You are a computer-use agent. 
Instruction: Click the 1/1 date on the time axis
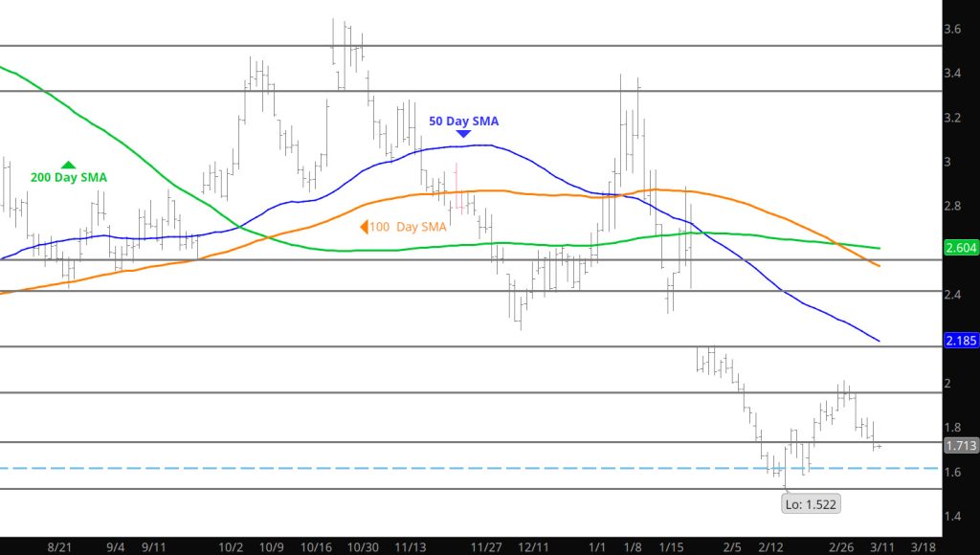click(x=598, y=547)
